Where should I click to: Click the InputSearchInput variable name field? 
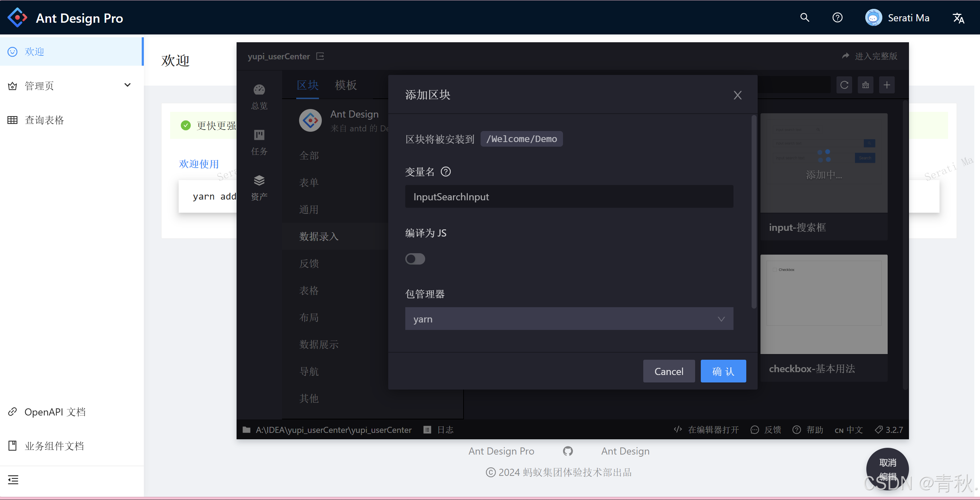(x=569, y=197)
